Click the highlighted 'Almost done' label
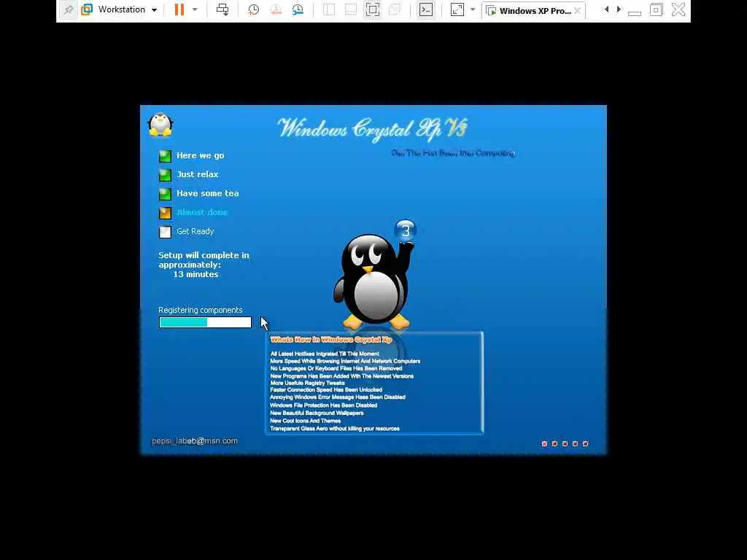 pyautogui.click(x=202, y=212)
